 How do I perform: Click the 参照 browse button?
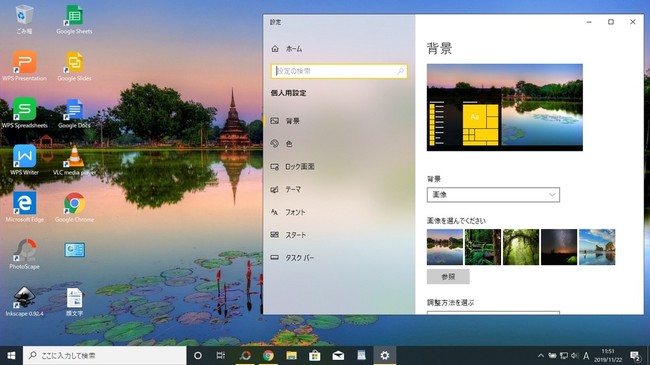448,277
